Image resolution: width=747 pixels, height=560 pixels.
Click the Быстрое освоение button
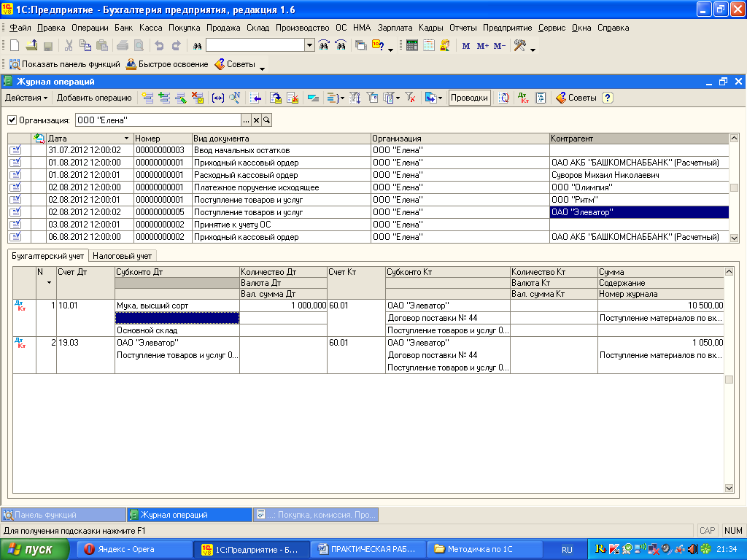point(167,64)
